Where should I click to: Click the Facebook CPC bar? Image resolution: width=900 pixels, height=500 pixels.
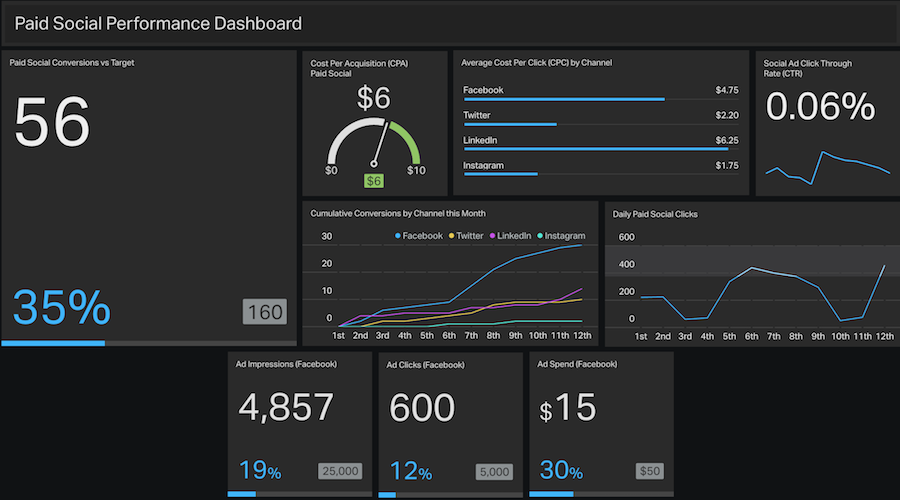(564, 99)
